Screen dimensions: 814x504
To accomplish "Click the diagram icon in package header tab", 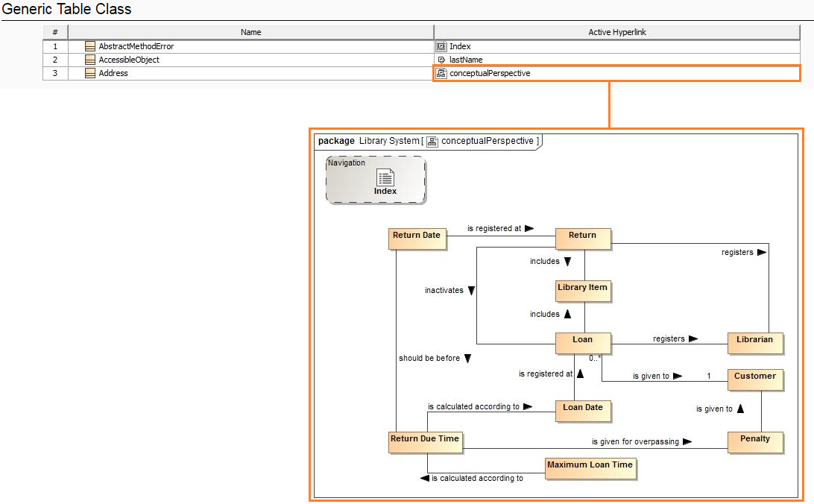I will click(432, 141).
